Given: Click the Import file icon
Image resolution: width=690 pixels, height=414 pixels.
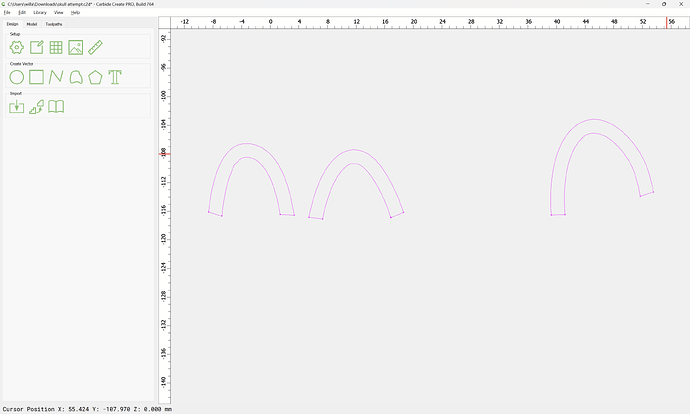Looking at the screenshot, I should tap(16, 107).
